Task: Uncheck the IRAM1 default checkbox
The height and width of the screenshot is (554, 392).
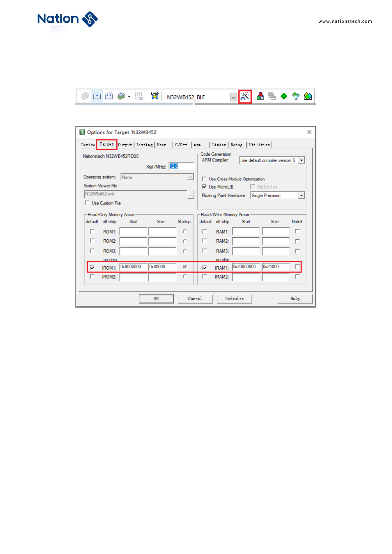Action: coord(205,268)
